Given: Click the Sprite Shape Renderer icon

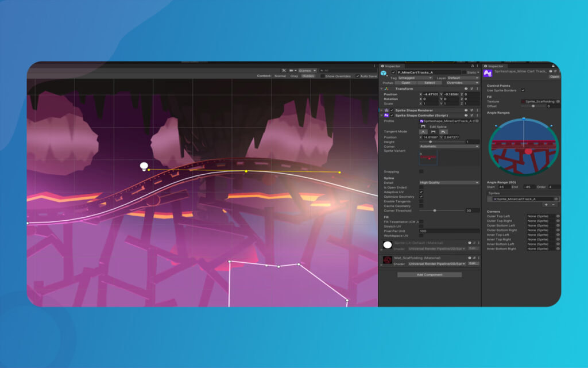Looking at the screenshot, I should 388,110.
